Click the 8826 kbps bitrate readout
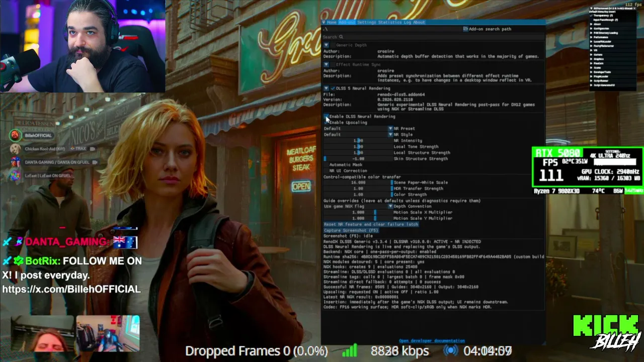This screenshot has height=362, width=644. click(x=400, y=350)
